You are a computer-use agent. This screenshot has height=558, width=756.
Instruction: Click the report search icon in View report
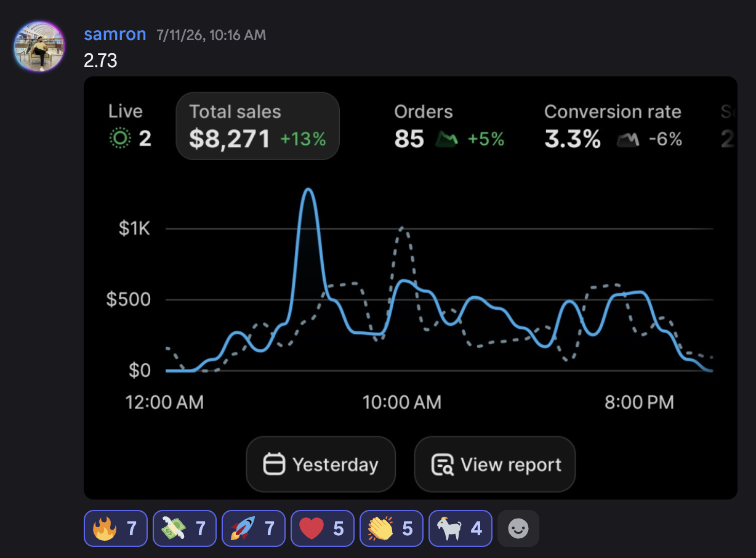coord(443,464)
